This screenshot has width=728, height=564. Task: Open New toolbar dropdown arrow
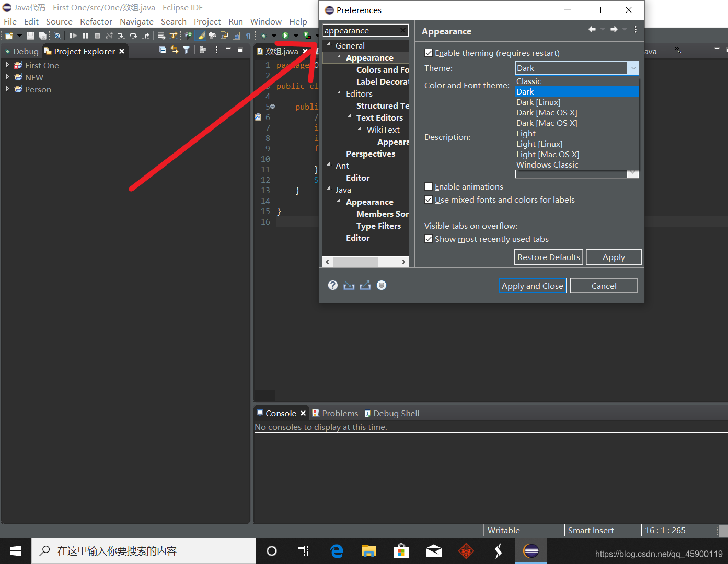click(x=19, y=36)
